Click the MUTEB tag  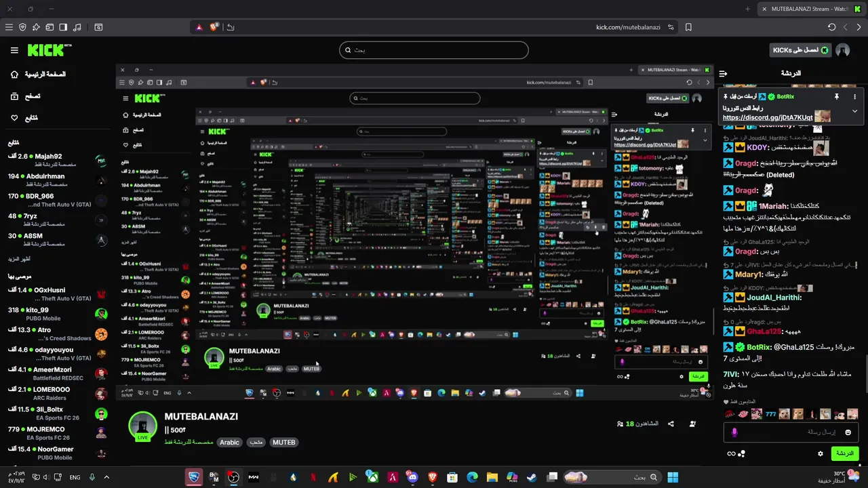click(x=283, y=442)
